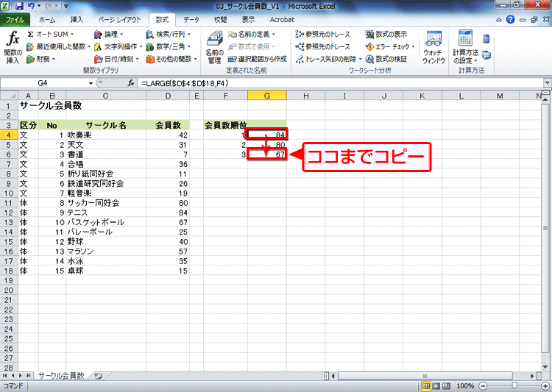Click Trace Precedents (参照元のトレース)

[323, 34]
